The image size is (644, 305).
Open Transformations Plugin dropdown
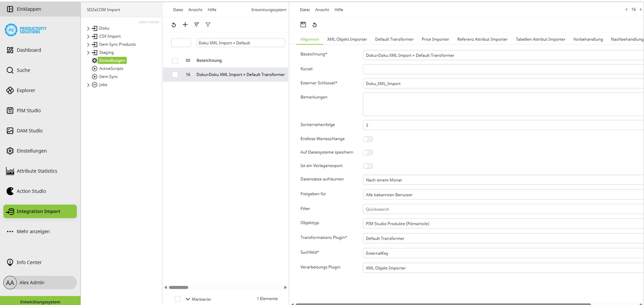click(503, 238)
